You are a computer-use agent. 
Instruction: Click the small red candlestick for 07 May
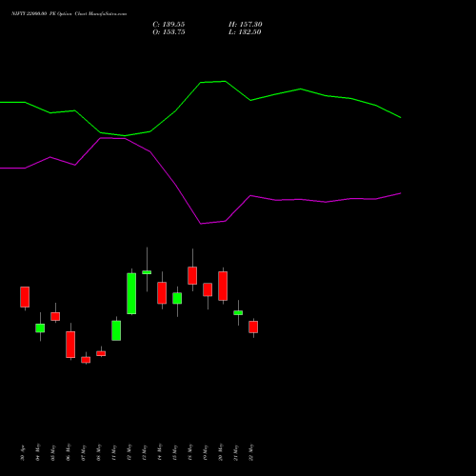coord(86,360)
